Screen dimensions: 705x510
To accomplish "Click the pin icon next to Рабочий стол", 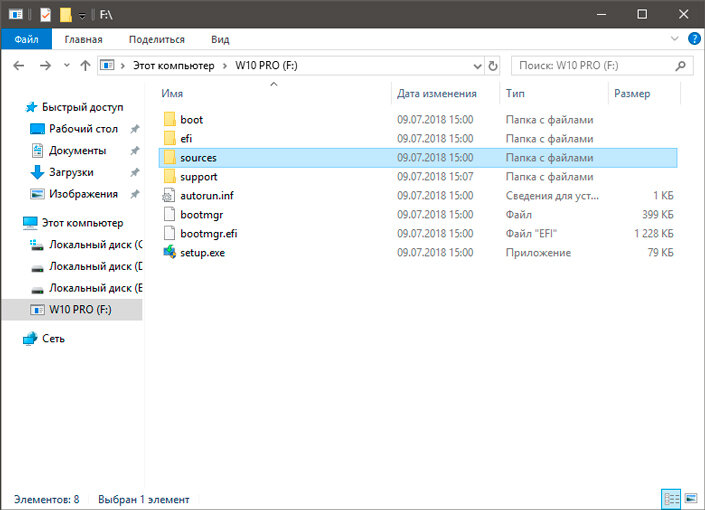I will pyautogui.click(x=134, y=129).
